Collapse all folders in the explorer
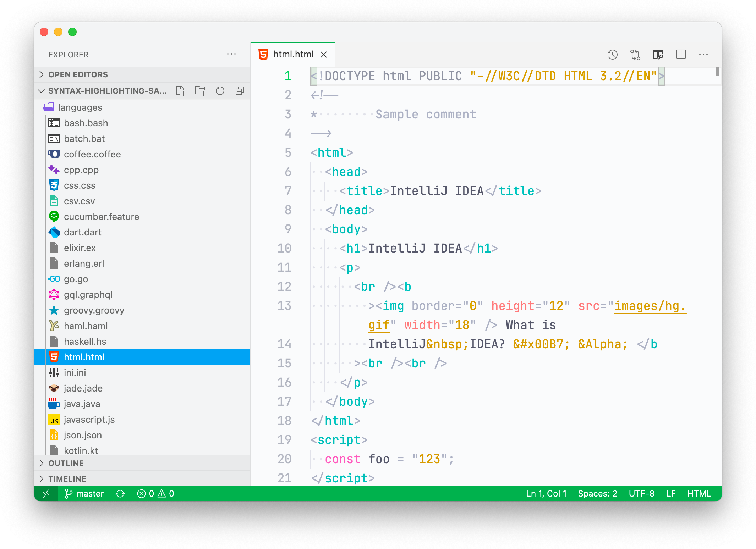This screenshot has height=549, width=756. tap(240, 91)
